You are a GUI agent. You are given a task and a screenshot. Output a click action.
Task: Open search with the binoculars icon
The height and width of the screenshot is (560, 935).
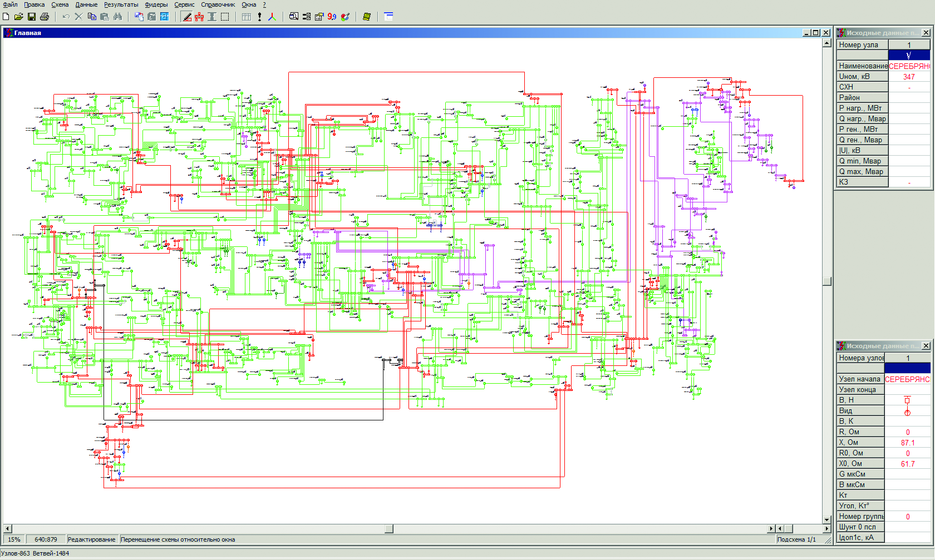[117, 17]
